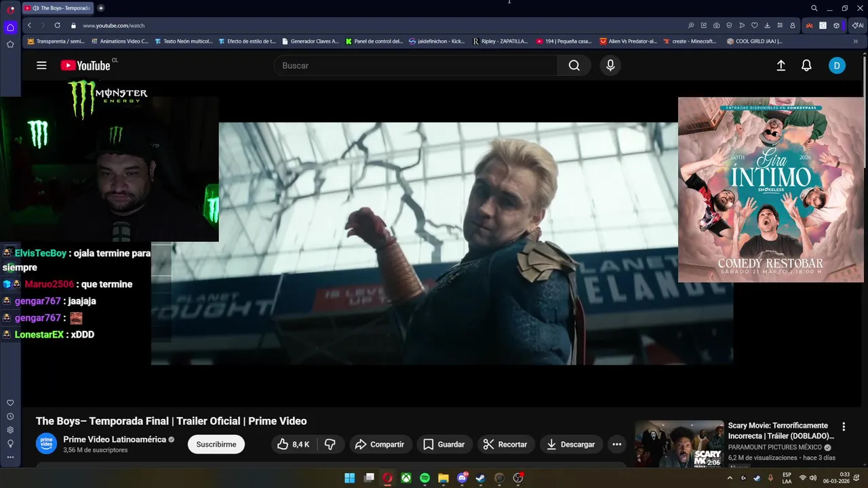The height and width of the screenshot is (488, 868).
Task: Open Spotify from the taskbar
Action: tap(425, 478)
